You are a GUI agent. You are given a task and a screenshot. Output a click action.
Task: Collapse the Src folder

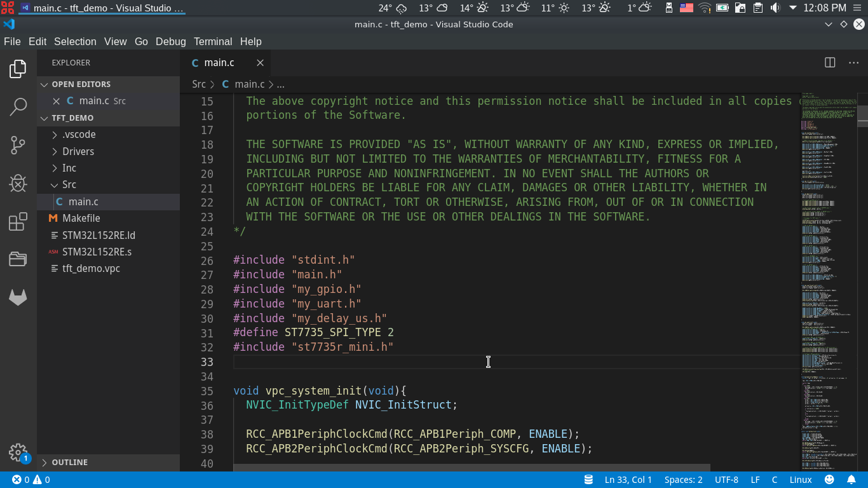(x=69, y=184)
